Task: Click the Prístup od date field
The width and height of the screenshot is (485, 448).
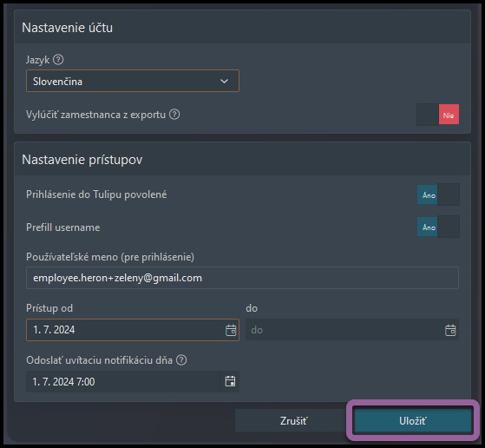Action: (133, 330)
